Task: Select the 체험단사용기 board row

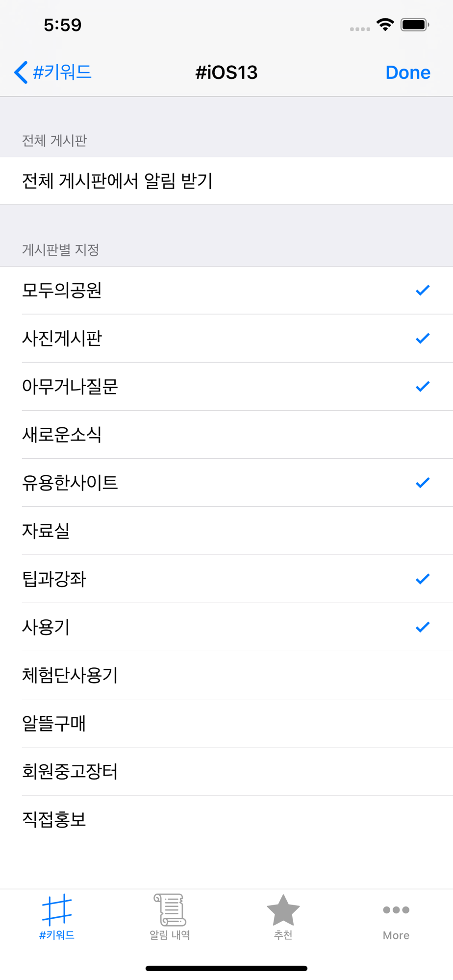Action: click(x=226, y=675)
